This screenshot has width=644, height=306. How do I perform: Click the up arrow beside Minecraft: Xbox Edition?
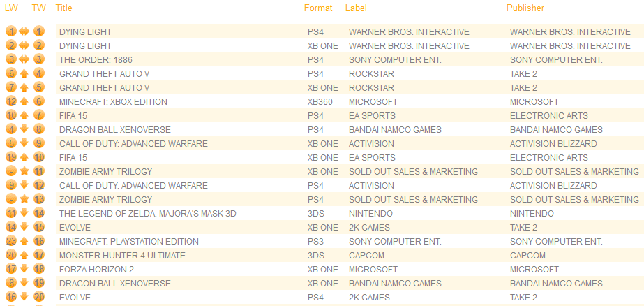(24, 101)
